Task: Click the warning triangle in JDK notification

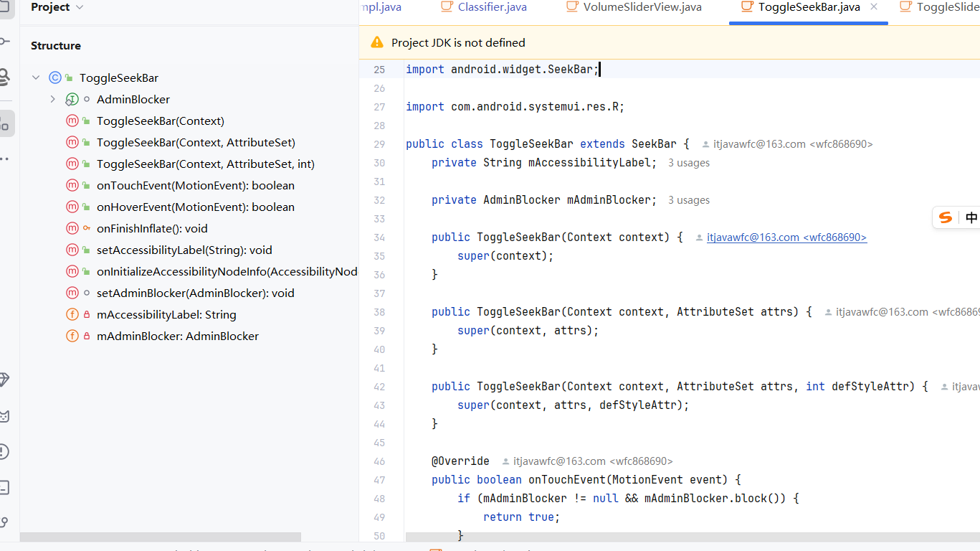Action: click(x=377, y=42)
